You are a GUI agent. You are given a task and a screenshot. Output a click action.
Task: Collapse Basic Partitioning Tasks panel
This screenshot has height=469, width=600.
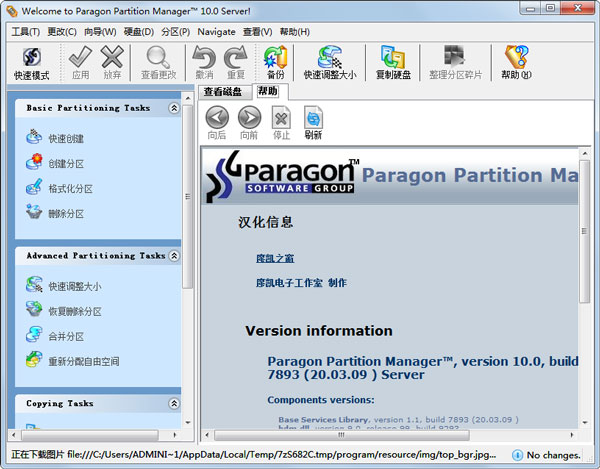pos(174,108)
